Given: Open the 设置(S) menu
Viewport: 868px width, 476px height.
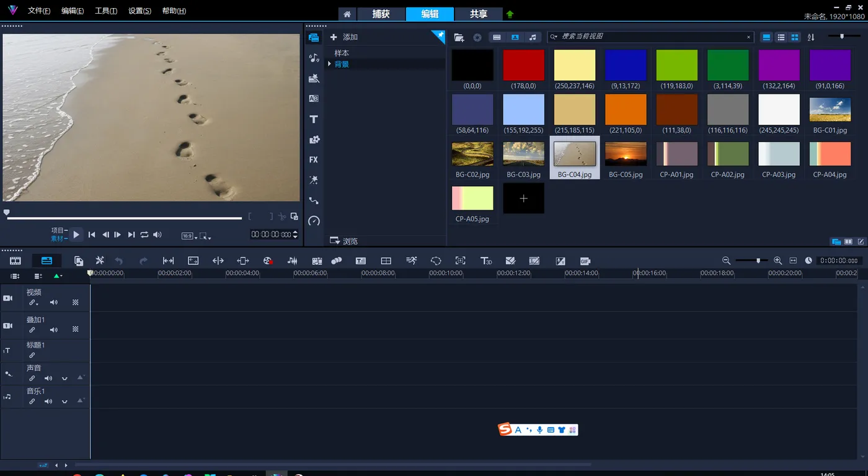Looking at the screenshot, I should (x=139, y=11).
